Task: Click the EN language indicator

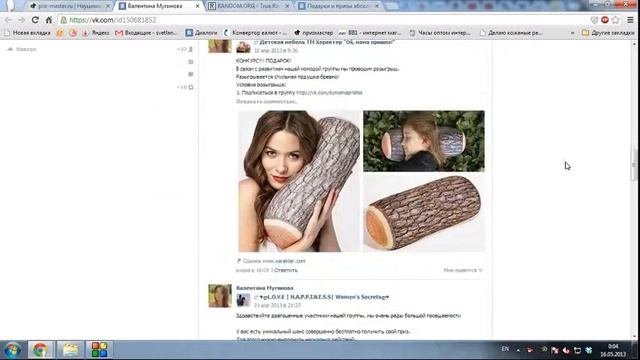Action: (505, 349)
